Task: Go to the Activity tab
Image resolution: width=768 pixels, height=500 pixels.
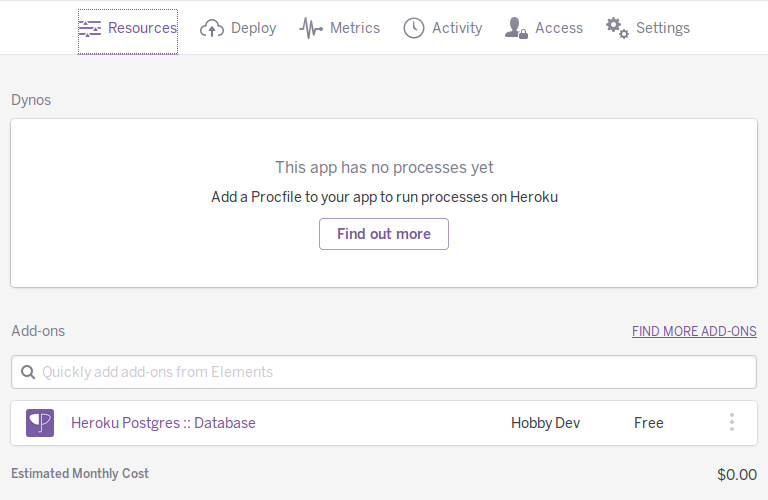Action: coord(456,28)
